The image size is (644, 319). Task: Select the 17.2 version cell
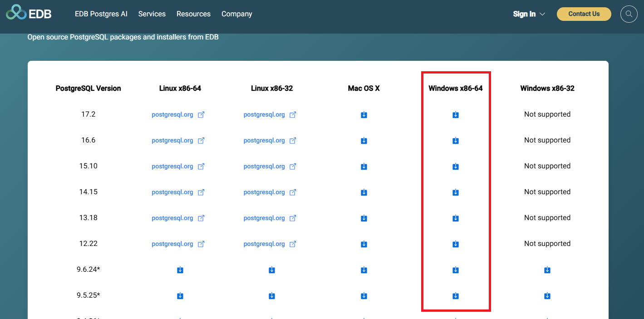[88, 114]
